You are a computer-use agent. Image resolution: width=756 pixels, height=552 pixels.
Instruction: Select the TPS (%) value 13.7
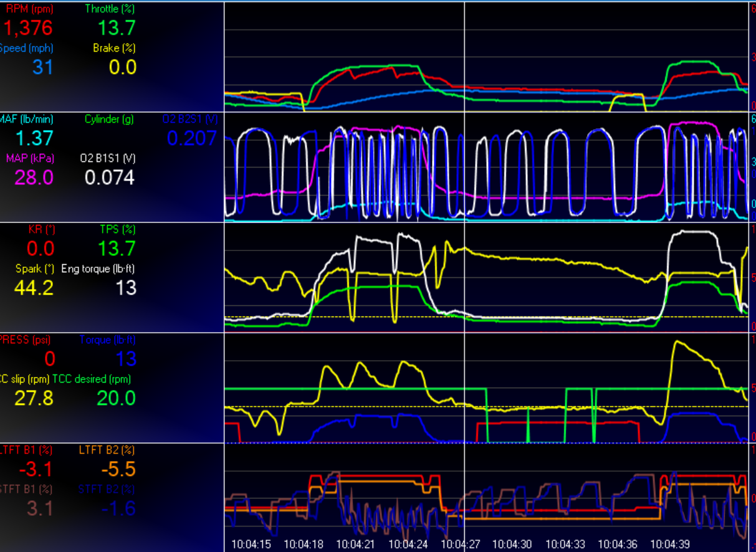click(117, 249)
